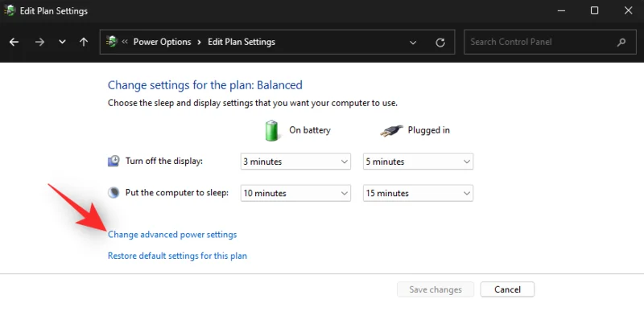
Task: Open display timeout dropdown for Plugged in
Action: [x=418, y=162]
